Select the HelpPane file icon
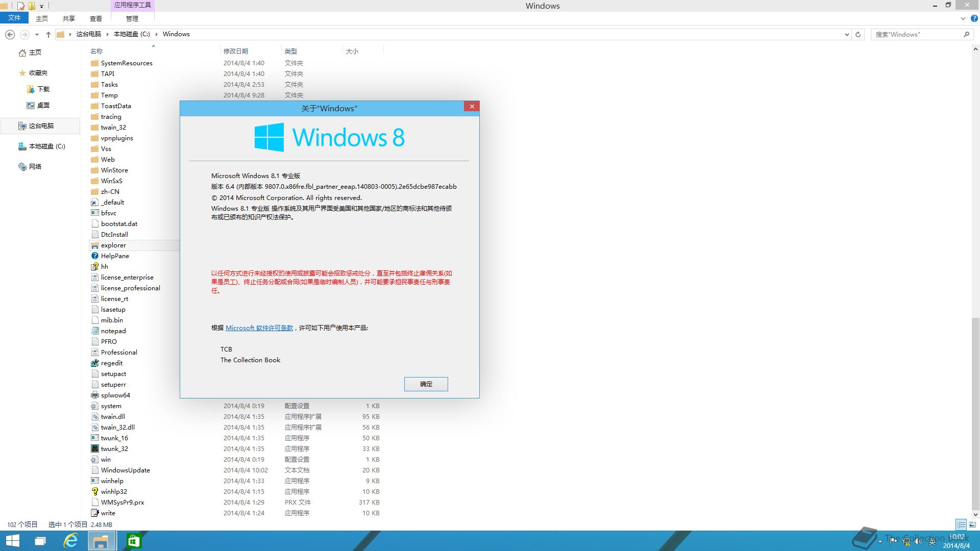 (x=94, y=256)
